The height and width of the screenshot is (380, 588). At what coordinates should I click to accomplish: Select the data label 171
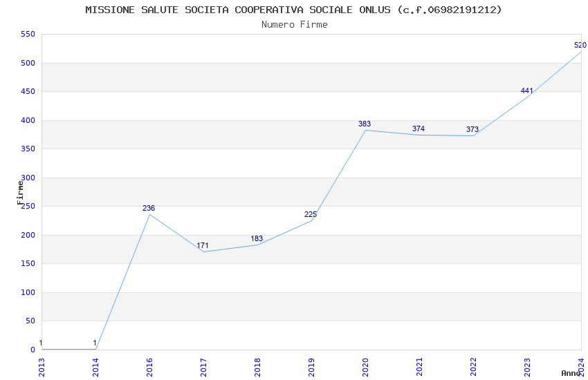[x=203, y=245]
